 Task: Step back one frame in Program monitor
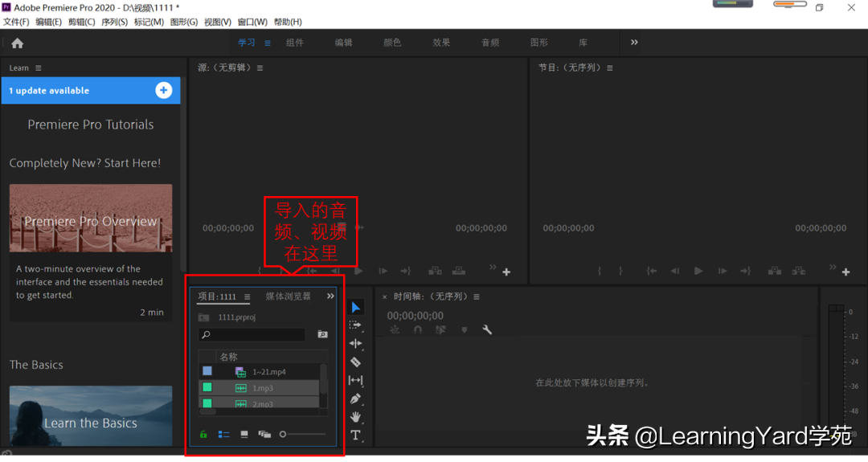[675, 271]
